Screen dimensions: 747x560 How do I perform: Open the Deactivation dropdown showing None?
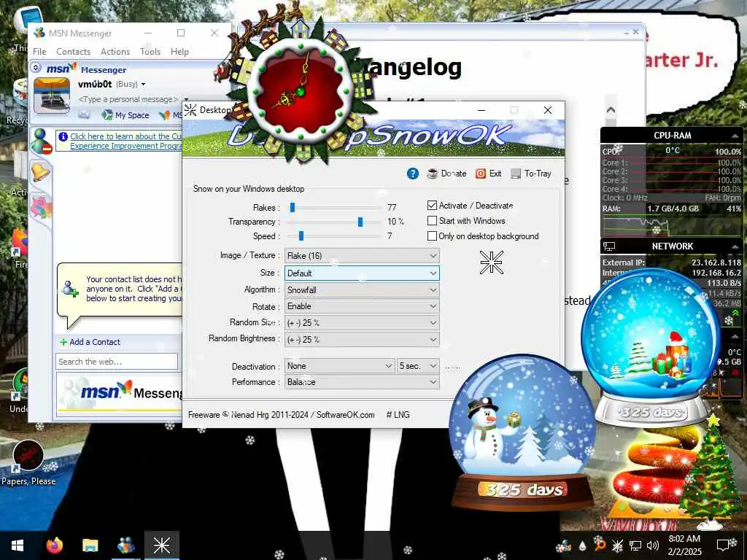point(340,366)
